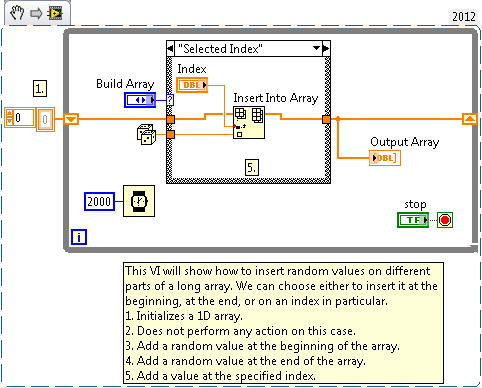Image resolution: width=482 pixels, height=388 pixels.
Task: Click the arrow icon in snippet toolbar
Action: 36,14
